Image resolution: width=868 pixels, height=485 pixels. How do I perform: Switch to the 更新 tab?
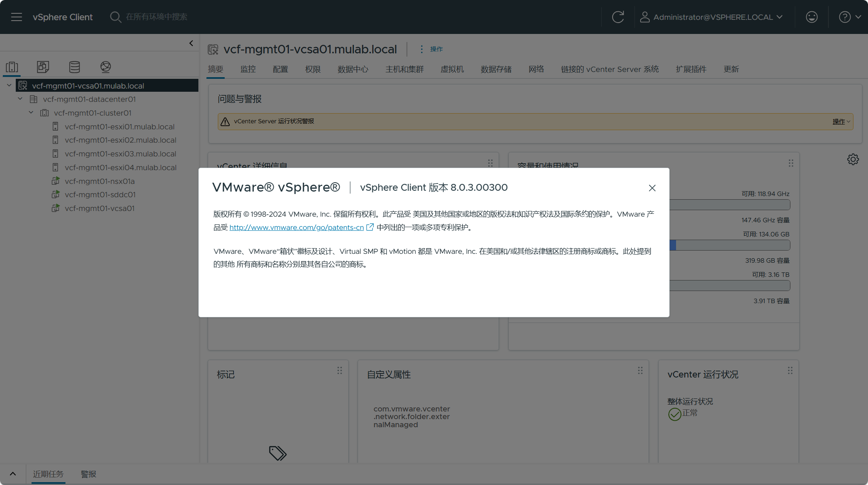tap(731, 69)
